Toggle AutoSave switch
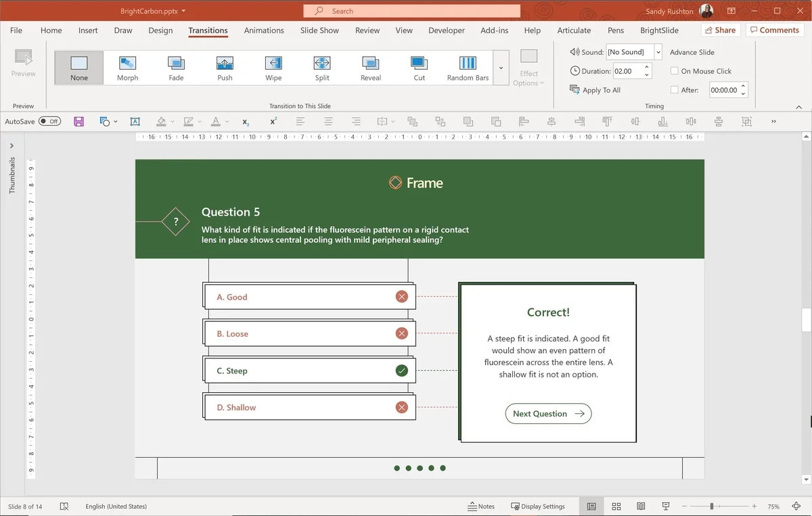Viewport: 812px width, 516px height. [x=49, y=121]
